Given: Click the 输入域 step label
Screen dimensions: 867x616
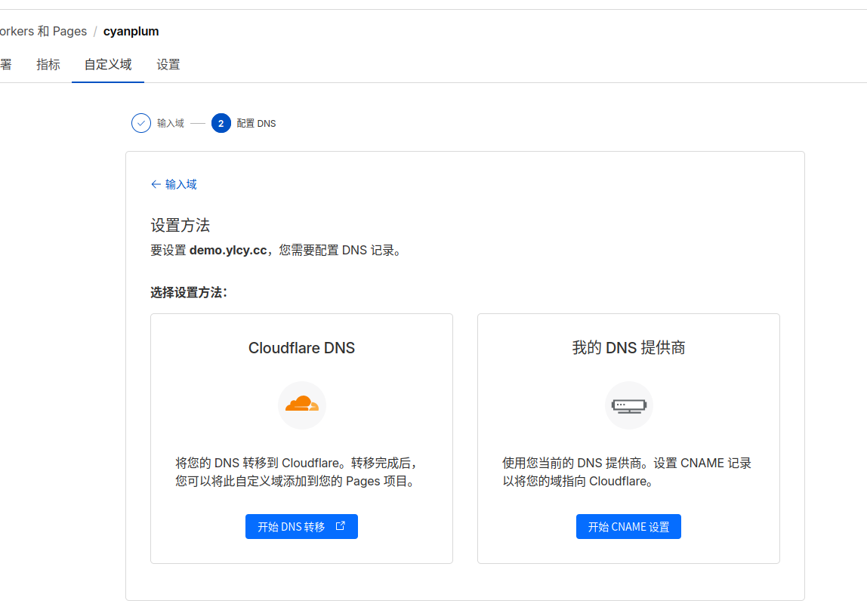Looking at the screenshot, I should pos(171,123).
